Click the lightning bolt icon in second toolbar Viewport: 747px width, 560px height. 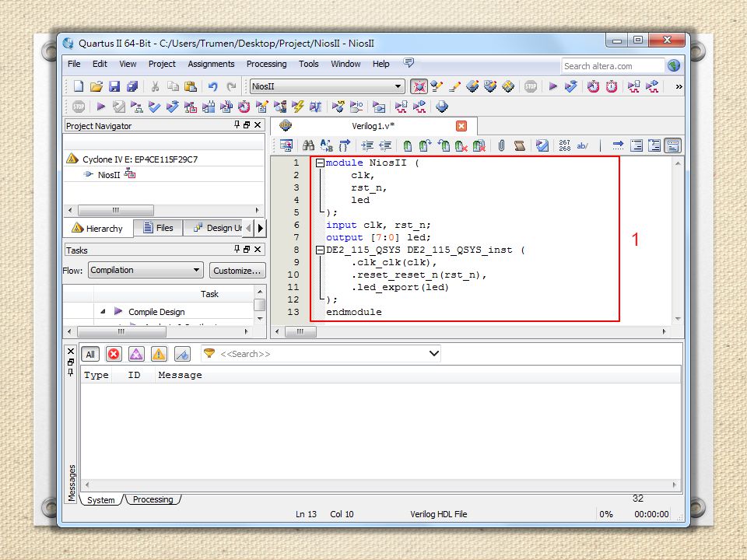[x=298, y=107]
